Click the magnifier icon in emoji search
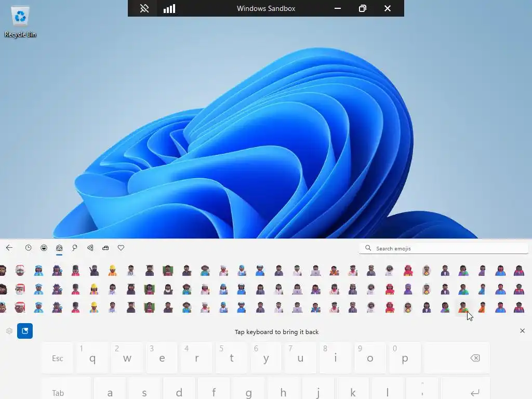The width and height of the screenshot is (532, 399). point(368,248)
